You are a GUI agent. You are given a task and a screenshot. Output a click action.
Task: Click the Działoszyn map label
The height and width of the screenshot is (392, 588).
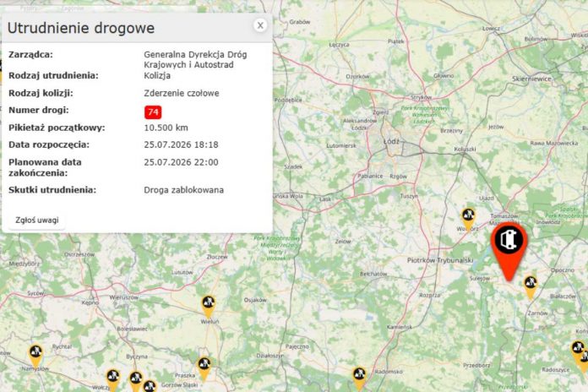point(270,355)
